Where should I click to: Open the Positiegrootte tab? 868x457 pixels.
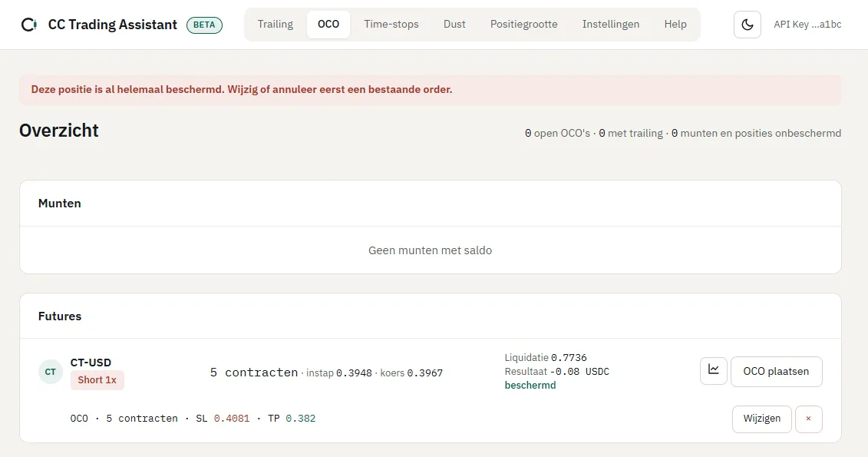pyautogui.click(x=523, y=25)
